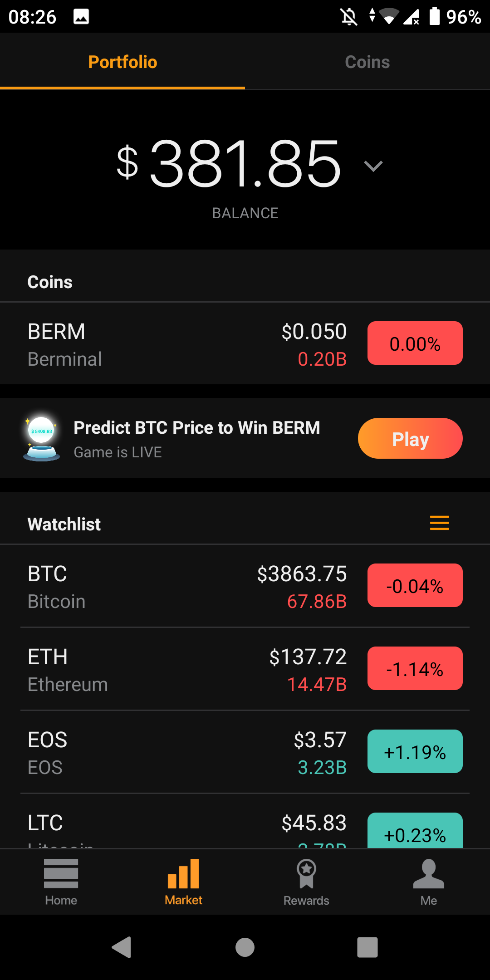Open the Ethereum watchlist entry
490x980 pixels.
(181, 670)
